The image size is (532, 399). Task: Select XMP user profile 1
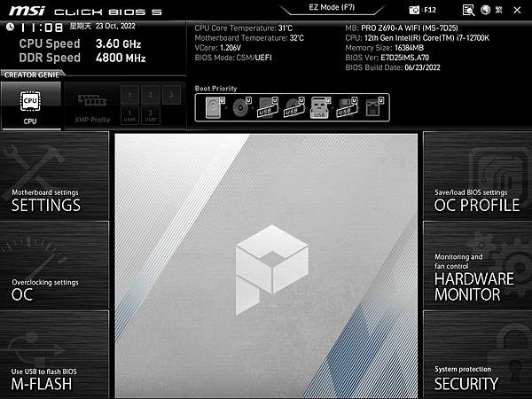point(129,115)
